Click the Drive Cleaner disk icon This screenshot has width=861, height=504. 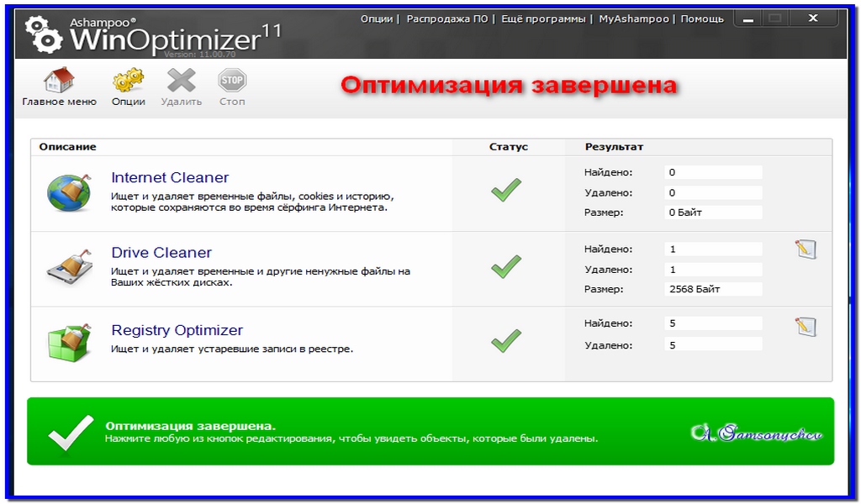(x=69, y=267)
